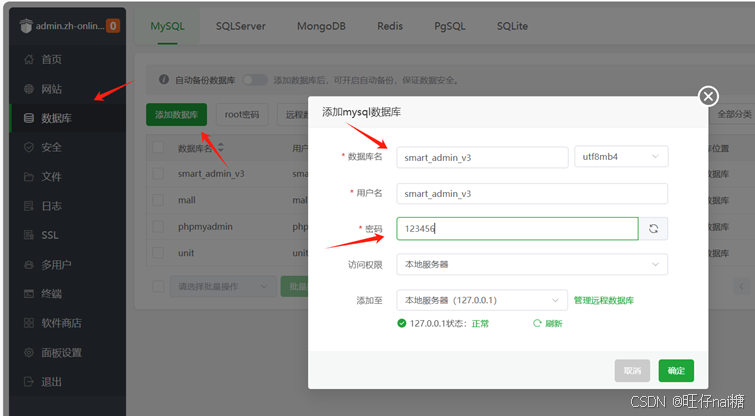Open 安全 shield icon in sidebar
755x416 pixels.
click(x=29, y=147)
